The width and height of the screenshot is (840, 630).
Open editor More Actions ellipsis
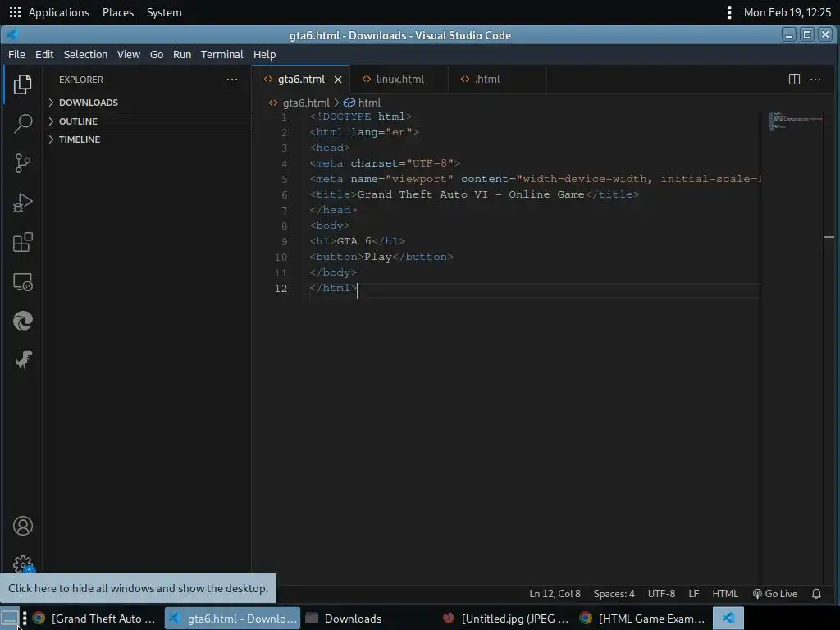815,80
